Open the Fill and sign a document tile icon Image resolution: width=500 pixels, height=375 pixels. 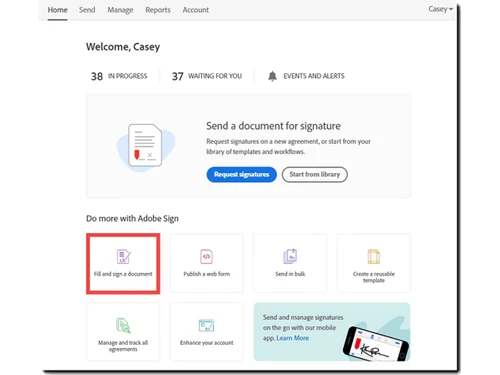point(123,256)
